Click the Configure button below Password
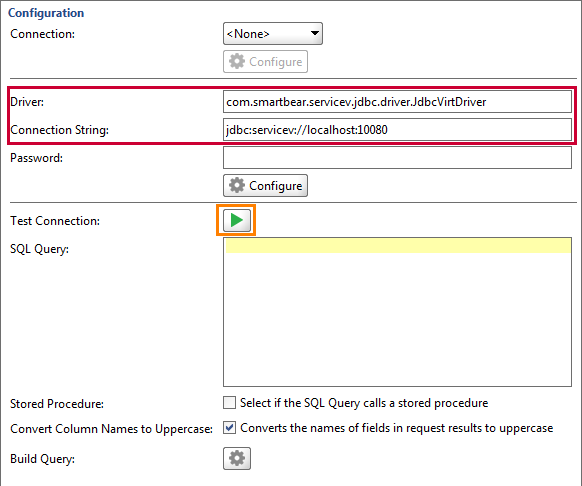The image size is (582, 486). coord(265,185)
